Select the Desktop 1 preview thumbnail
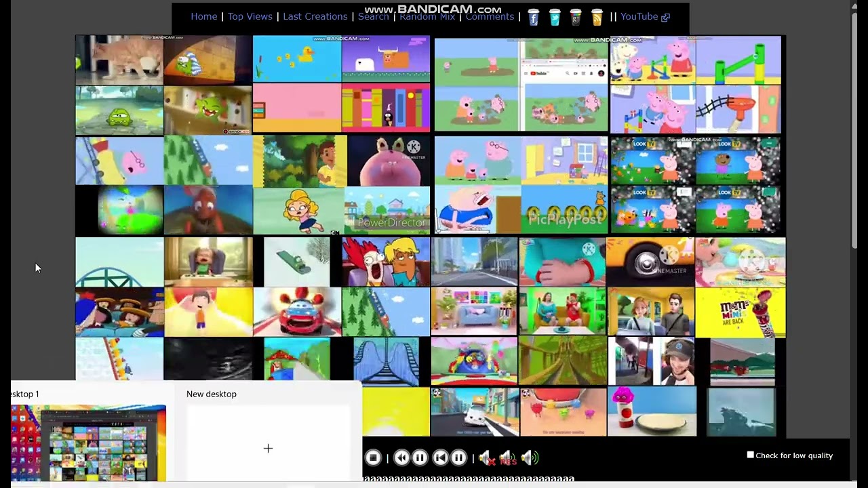868x488 pixels. [88, 443]
